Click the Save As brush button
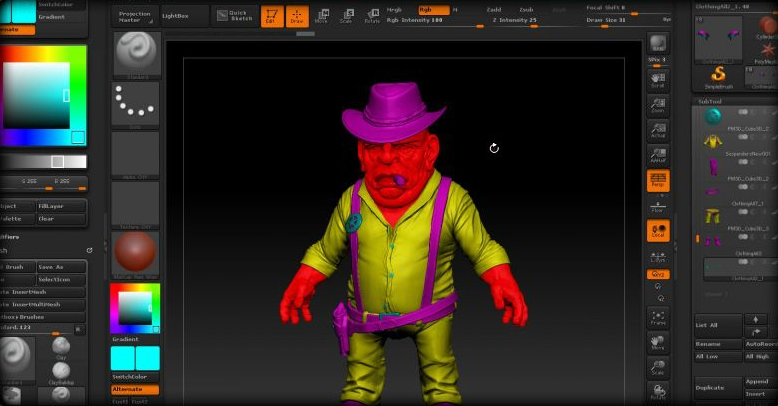778x406 pixels. click(x=62, y=267)
